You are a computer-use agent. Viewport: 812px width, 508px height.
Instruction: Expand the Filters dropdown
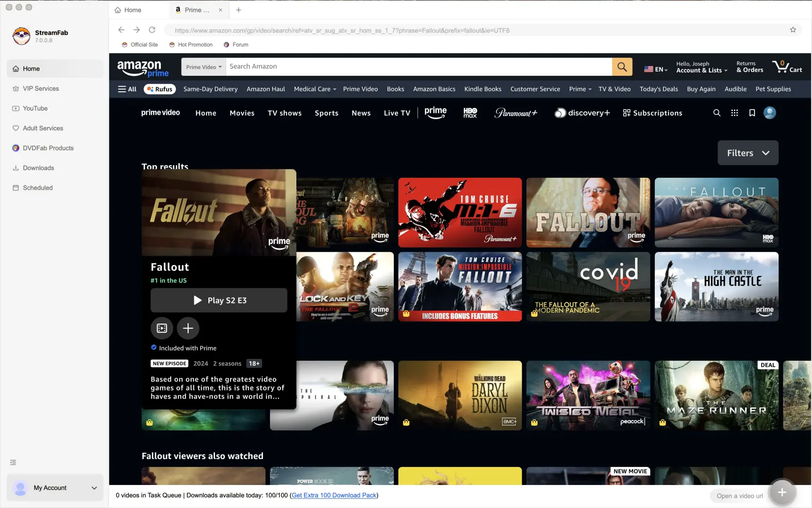coord(748,153)
